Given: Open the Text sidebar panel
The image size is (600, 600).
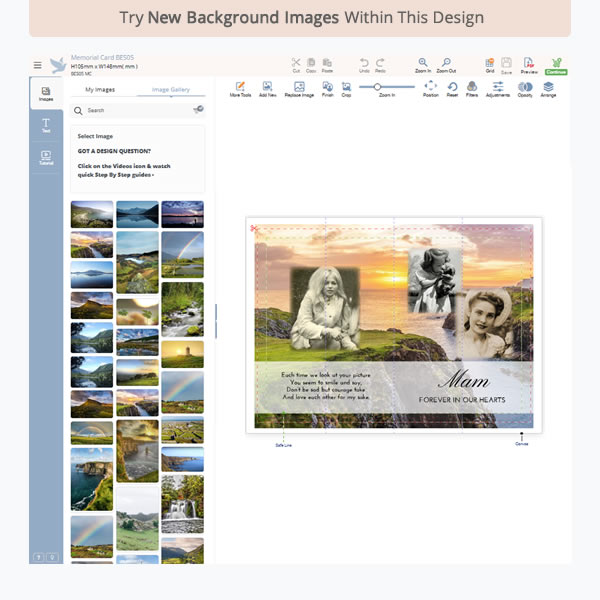Looking at the screenshot, I should (46, 124).
